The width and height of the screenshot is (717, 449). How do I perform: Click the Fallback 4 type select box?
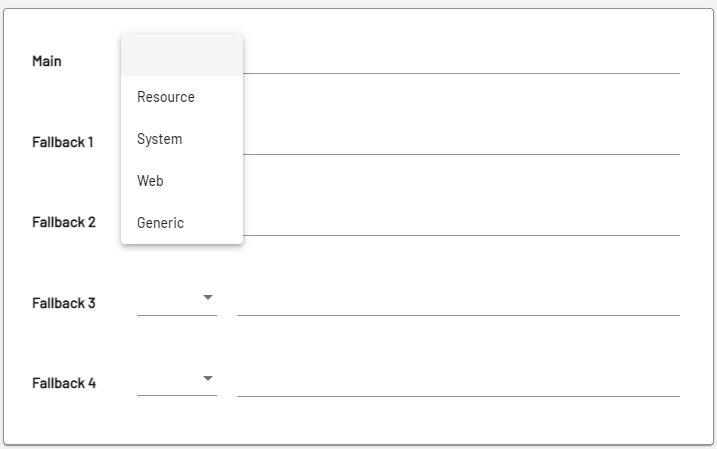[x=170, y=381]
